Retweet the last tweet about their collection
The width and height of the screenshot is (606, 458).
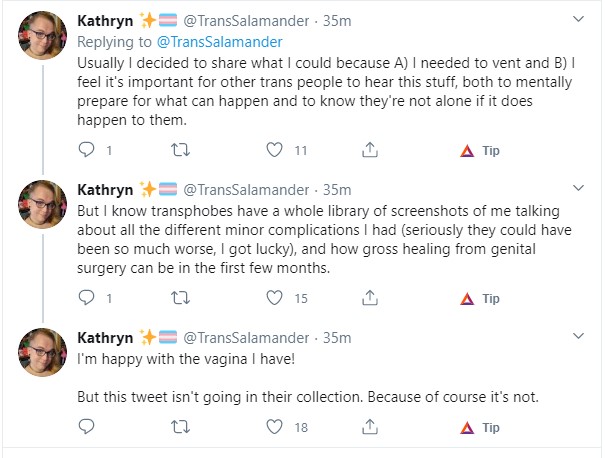point(180,427)
